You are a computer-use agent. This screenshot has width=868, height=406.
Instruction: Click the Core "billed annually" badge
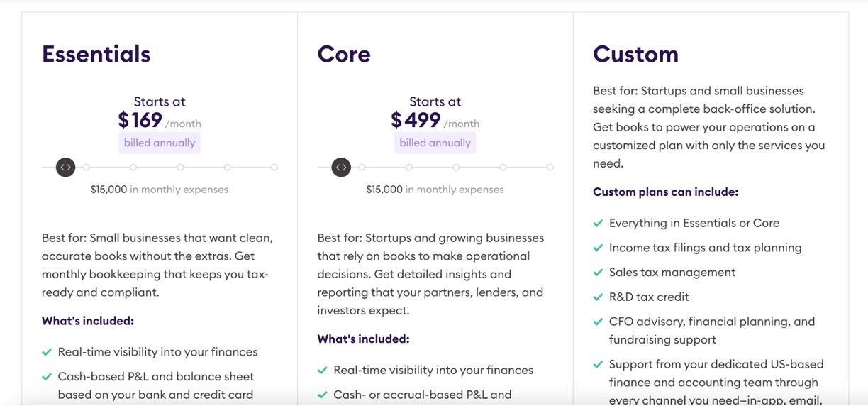[435, 143]
